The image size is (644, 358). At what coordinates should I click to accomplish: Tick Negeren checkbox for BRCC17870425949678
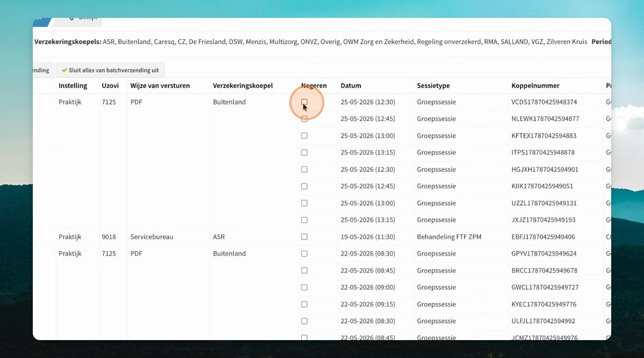304,270
